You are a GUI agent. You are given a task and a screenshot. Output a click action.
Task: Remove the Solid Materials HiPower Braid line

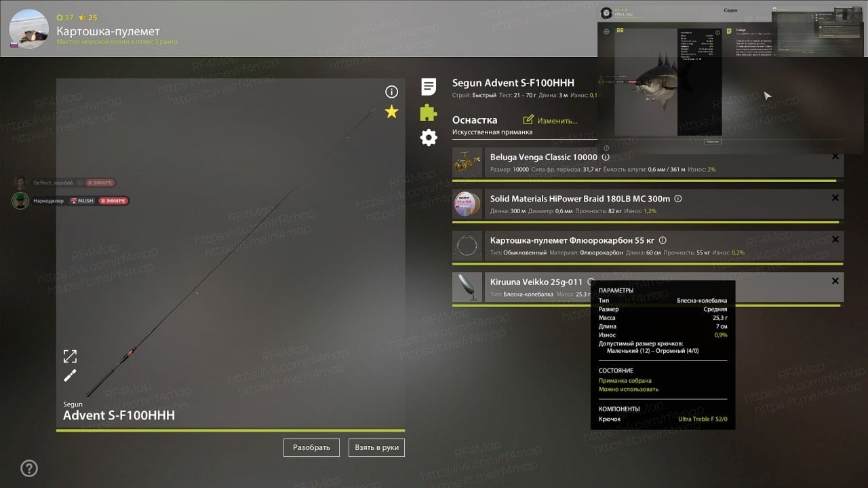pos(835,198)
